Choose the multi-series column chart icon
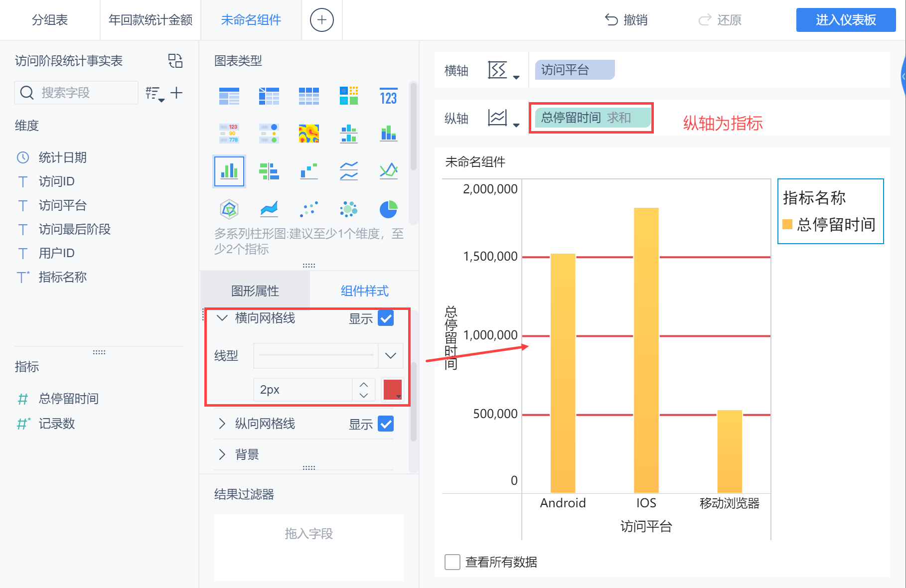The width and height of the screenshot is (906, 588). tap(229, 171)
